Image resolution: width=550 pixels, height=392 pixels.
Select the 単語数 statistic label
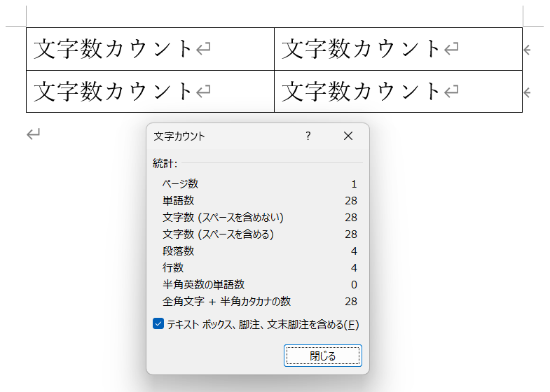(x=178, y=201)
